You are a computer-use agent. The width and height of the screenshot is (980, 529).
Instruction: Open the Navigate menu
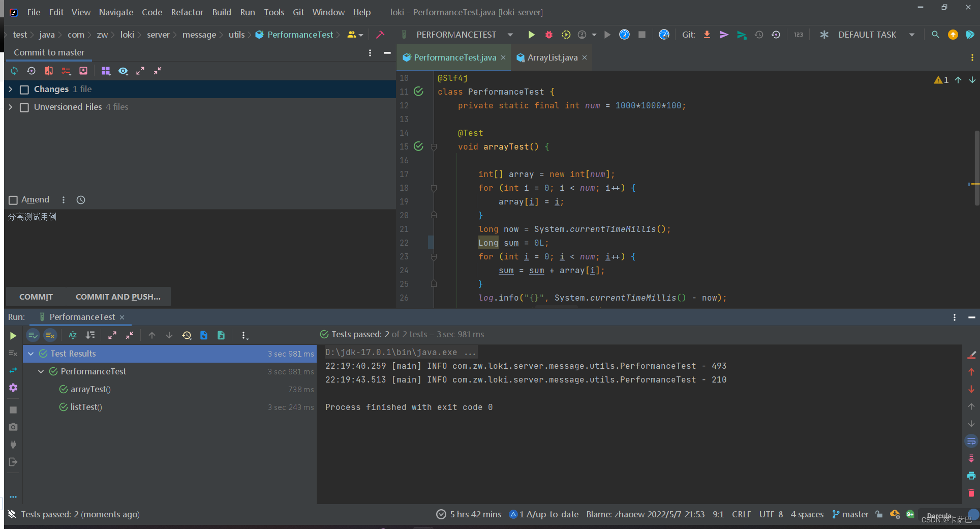pyautogui.click(x=116, y=12)
